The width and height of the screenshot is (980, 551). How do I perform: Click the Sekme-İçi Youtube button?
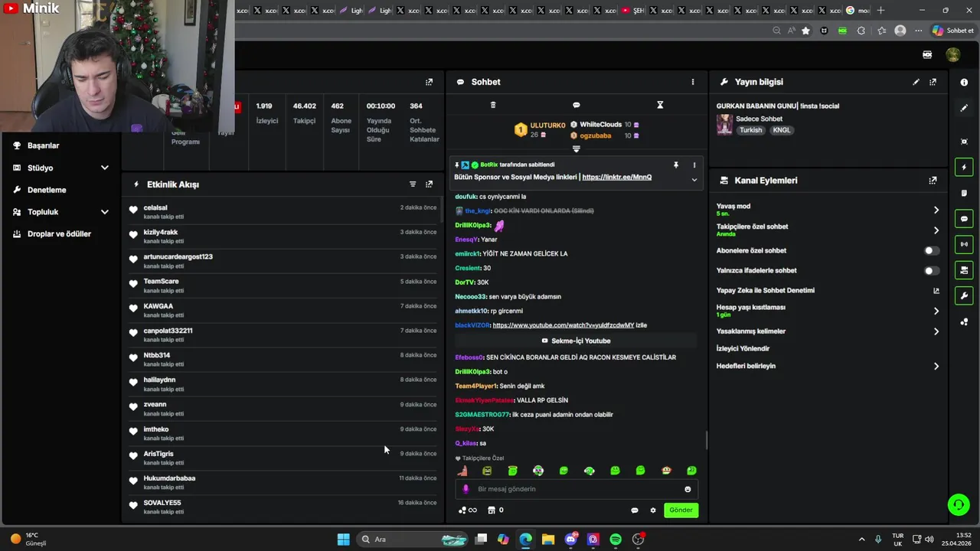[576, 341]
